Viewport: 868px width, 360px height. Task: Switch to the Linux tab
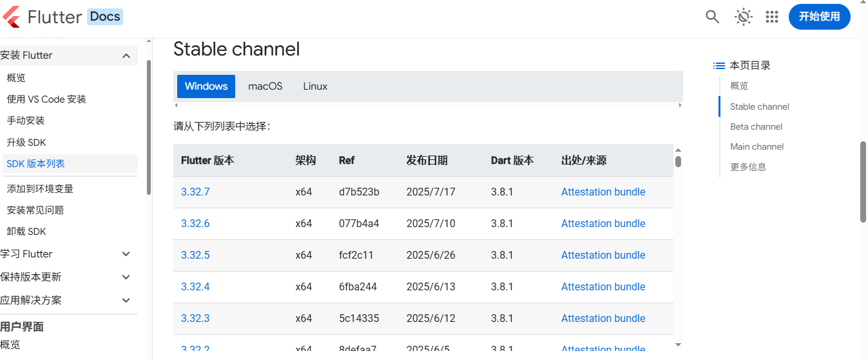315,86
